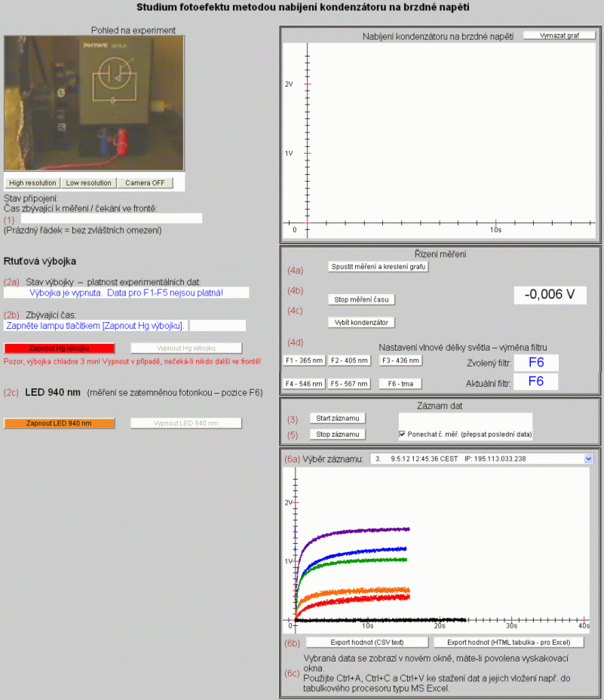Click the connection status field (1)

click(112, 218)
